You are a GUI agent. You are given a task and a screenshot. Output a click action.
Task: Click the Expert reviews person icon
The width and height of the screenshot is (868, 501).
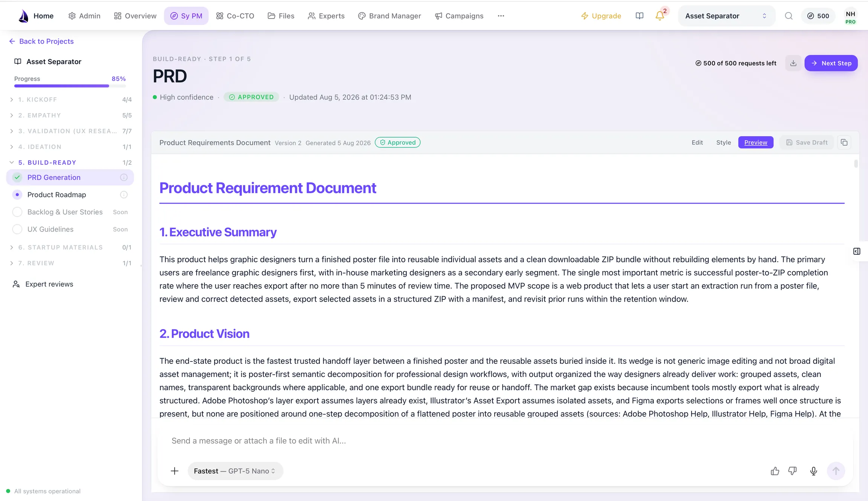click(16, 284)
